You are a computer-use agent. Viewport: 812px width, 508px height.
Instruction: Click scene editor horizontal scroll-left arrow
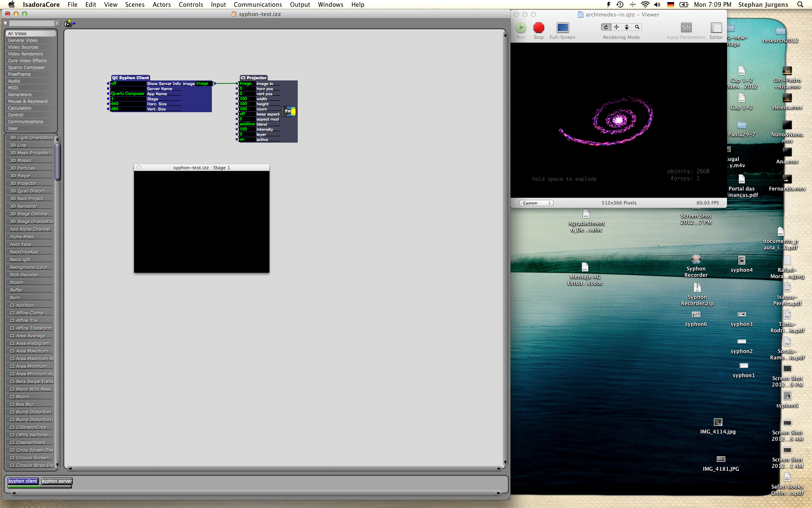tap(70, 468)
